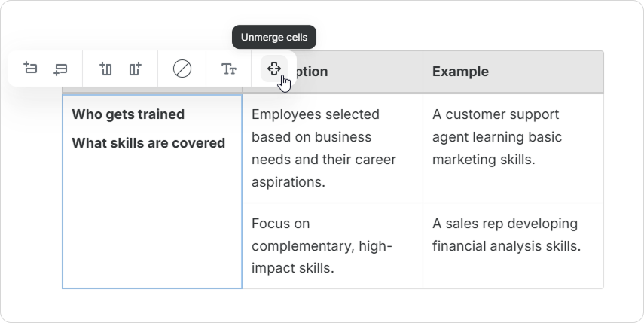Image resolution: width=644 pixels, height=323 pixels.
Task: Click the insert row below icon
Action: (61, 69)
